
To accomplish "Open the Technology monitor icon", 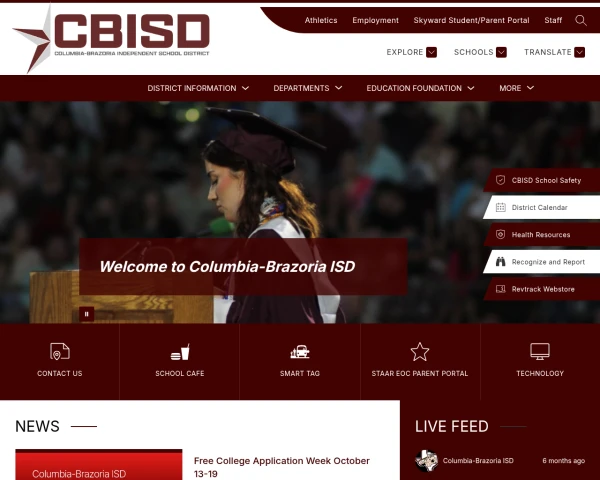I will (540, 351).
